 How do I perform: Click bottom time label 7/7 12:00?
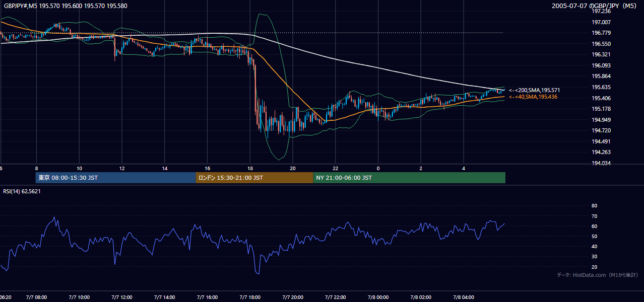[x=122, y=297]
